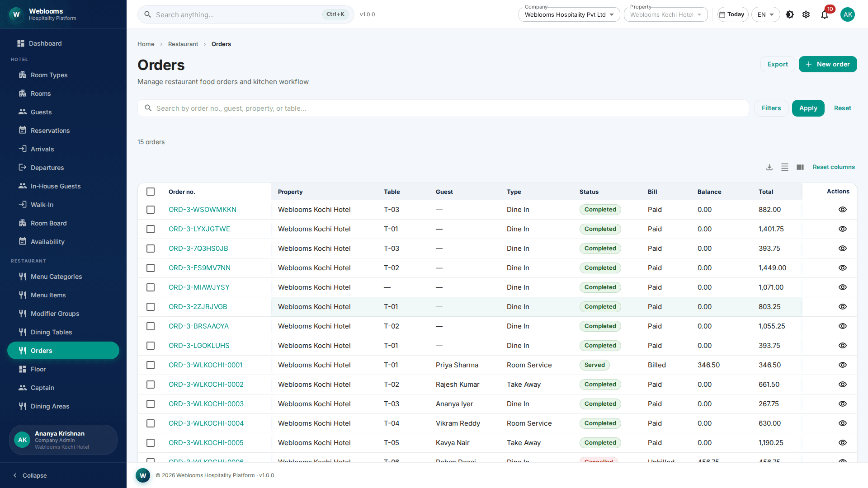Open Menu Items in sidebar
Screen dimensions: 868x488
point(63,295)
